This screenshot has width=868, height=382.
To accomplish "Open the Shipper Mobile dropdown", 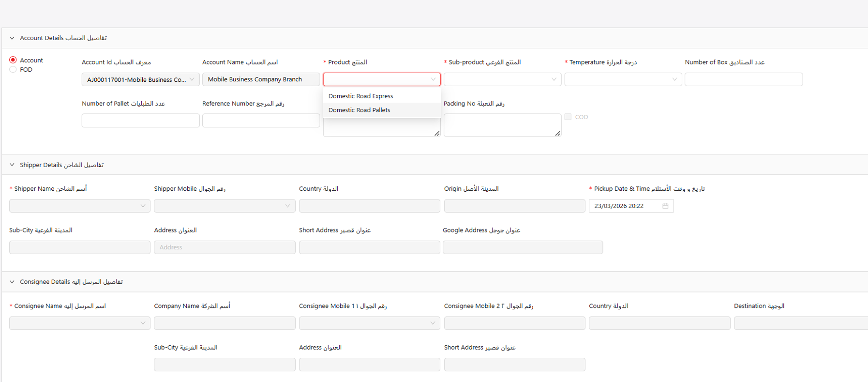I will coord(224,206).
